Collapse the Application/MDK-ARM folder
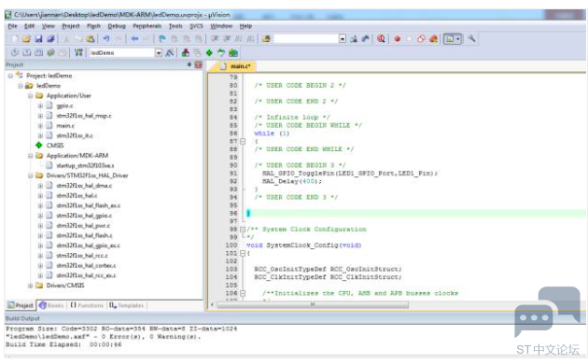Image resolution: width=588 pixels, height=364 pixels. pyautogui.click(x=31, y=156)
